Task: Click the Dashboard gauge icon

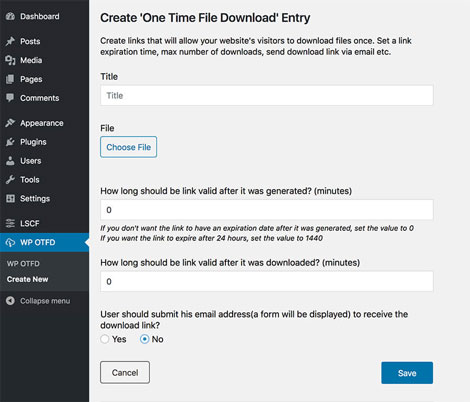Action: coord(10,16)
